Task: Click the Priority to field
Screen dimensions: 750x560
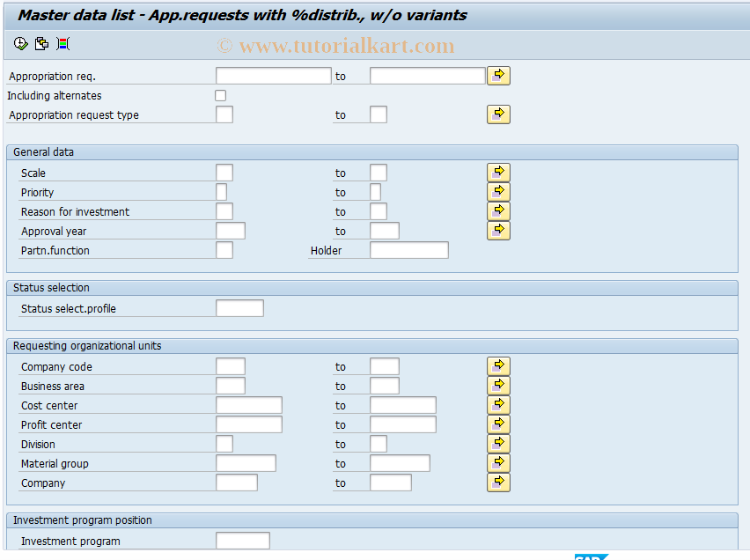Action: (376, 192)
